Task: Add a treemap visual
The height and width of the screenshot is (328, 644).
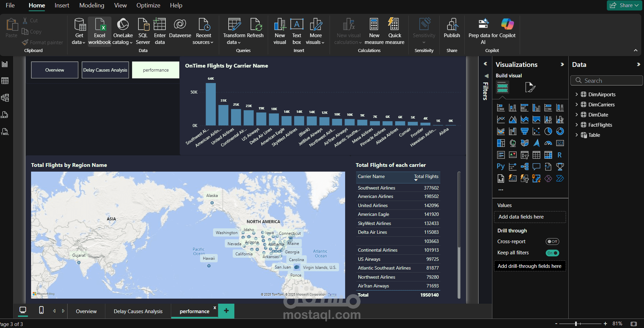Action: (501, 143)
